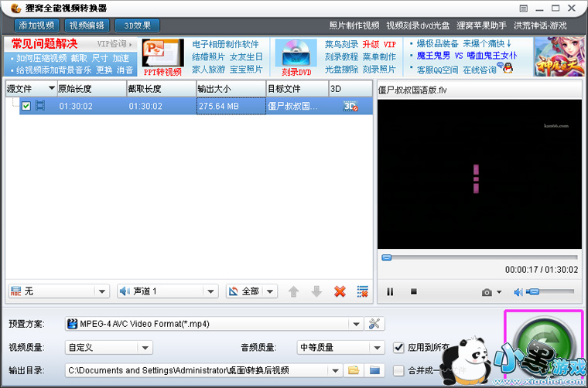This screenshot has width=588, height=388.
Task: Uncheck the video file row checkbox
Action: pyautogui.click(x=26, y=106)
